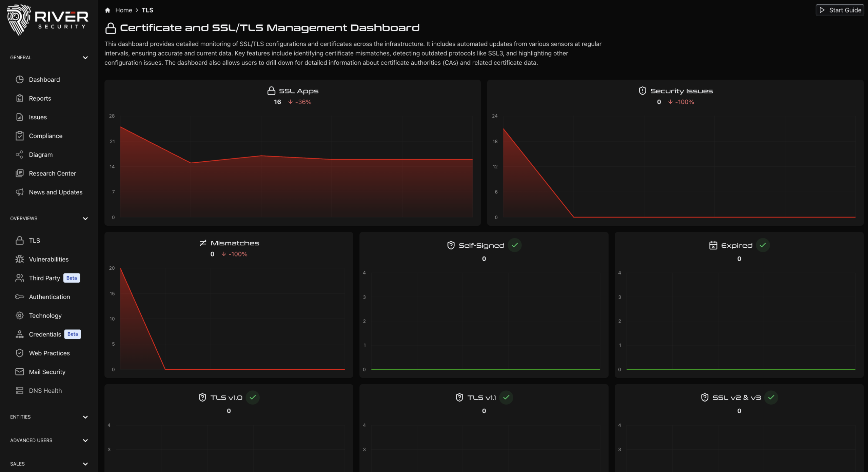Open the Compliance menu item
The width and height of the screenshot is (868, 472).
(45, 136)
